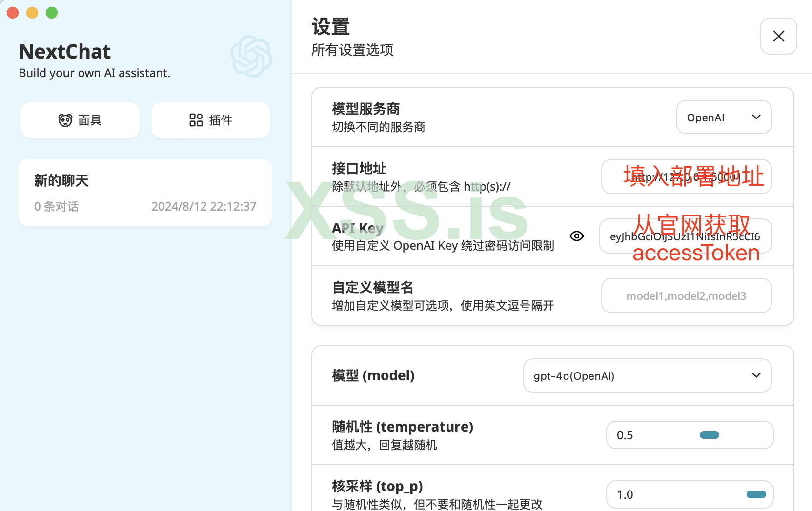Click the 'Build your own AI assistant.' tagline
The height and width of the screenshot is (511, 812).
(95, 73)
